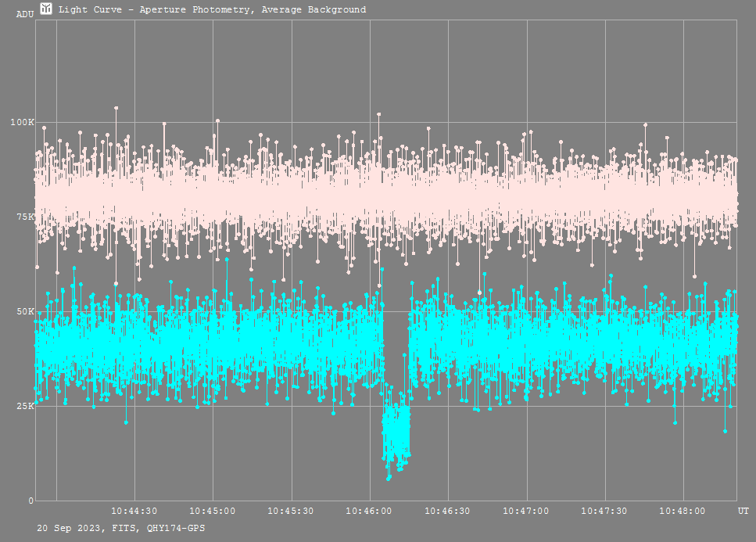This screenshot has height=542, width=756.
Task: Click the '10:46:30' time label
Action: pos(447,511)
